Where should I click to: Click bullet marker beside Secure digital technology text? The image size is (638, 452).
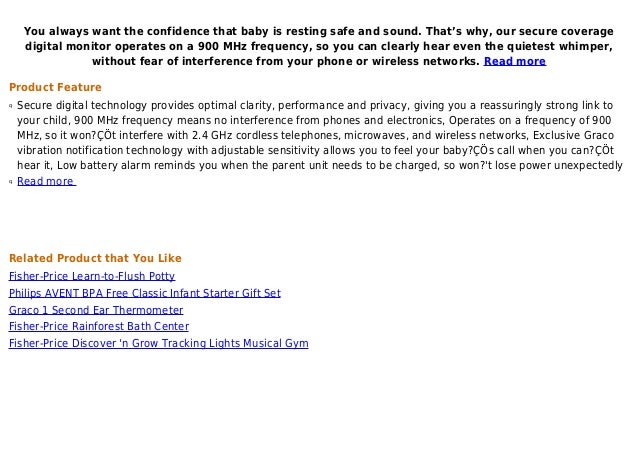(x=11, y=106)
